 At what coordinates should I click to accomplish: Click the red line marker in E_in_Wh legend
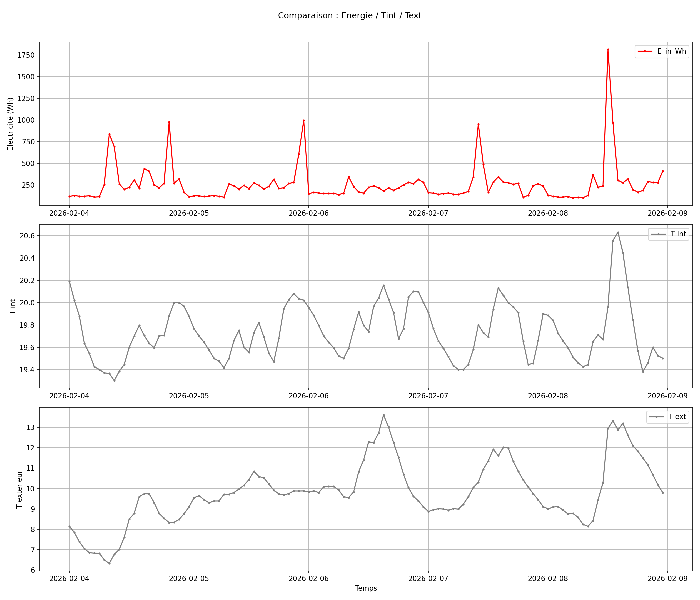(645, 51)
